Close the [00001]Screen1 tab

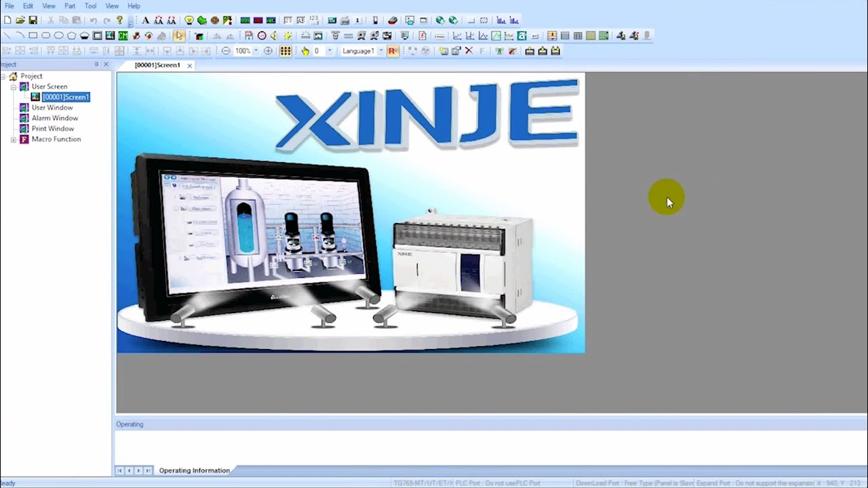190,65
